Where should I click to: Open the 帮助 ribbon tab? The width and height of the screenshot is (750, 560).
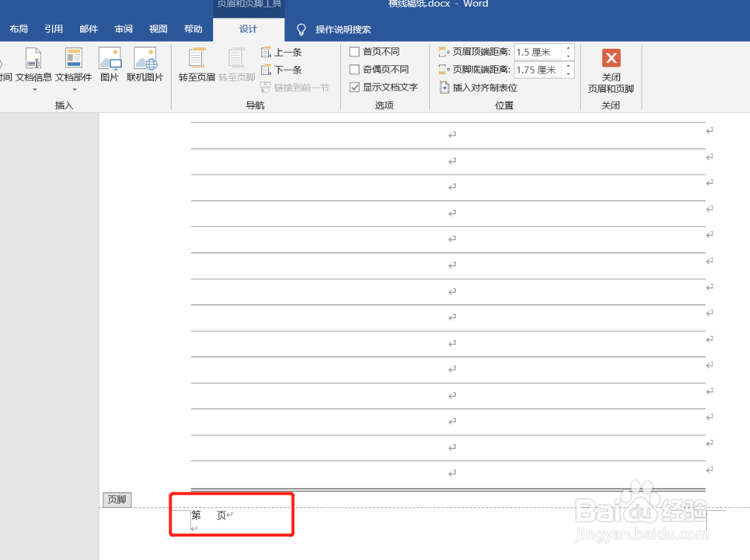[x=193, y=29]
